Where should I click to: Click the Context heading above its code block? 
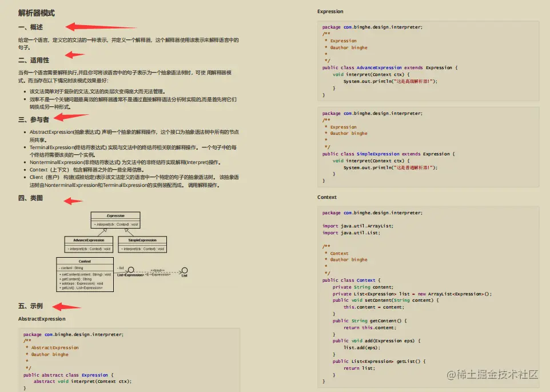(326, 197)
